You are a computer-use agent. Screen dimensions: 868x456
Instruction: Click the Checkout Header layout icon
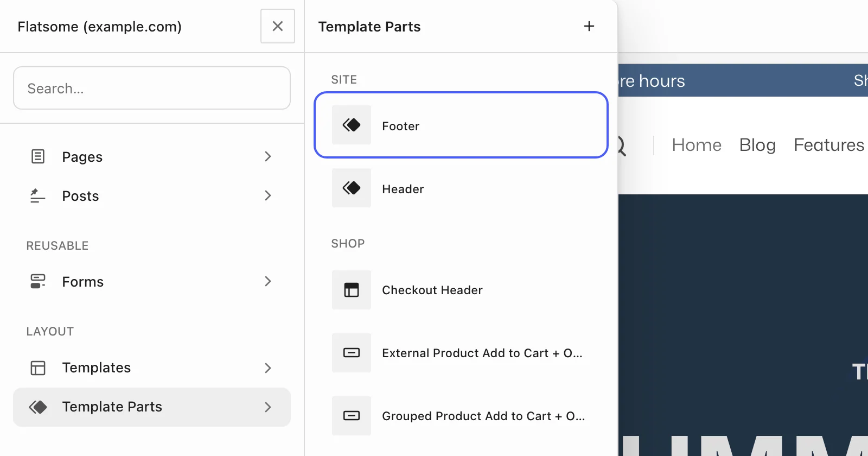[x=352, y=290]
